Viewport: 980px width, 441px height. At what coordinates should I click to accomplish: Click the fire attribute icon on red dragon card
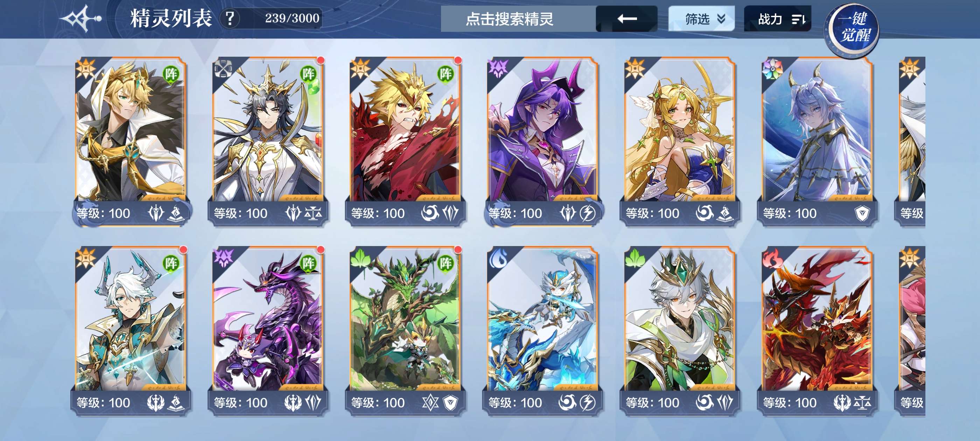771,258
